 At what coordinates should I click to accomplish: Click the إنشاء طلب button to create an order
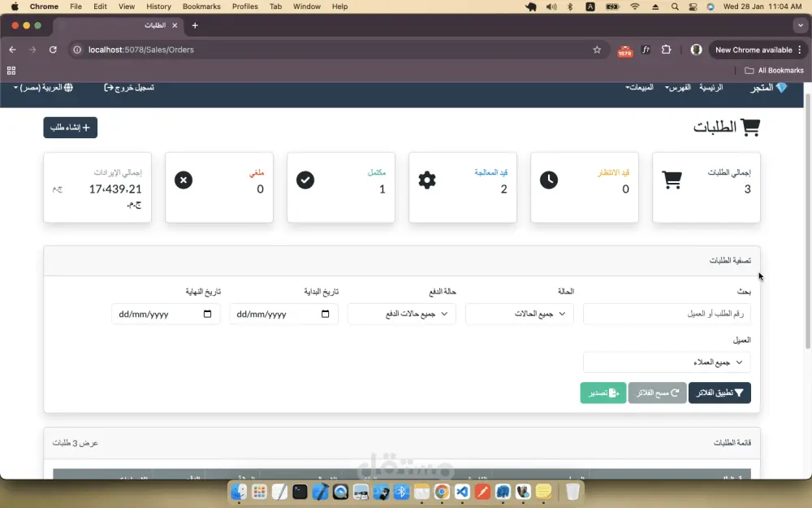tap(70, 127)
